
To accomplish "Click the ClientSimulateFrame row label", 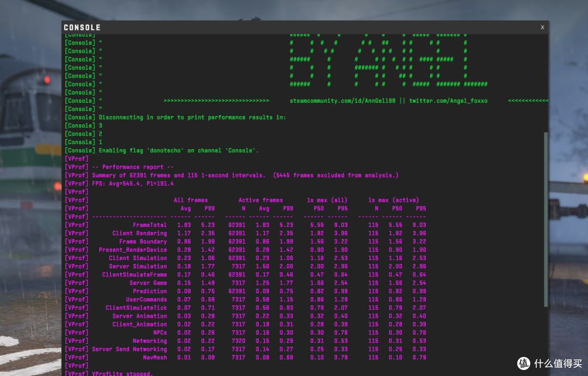I will click(134, 274).
